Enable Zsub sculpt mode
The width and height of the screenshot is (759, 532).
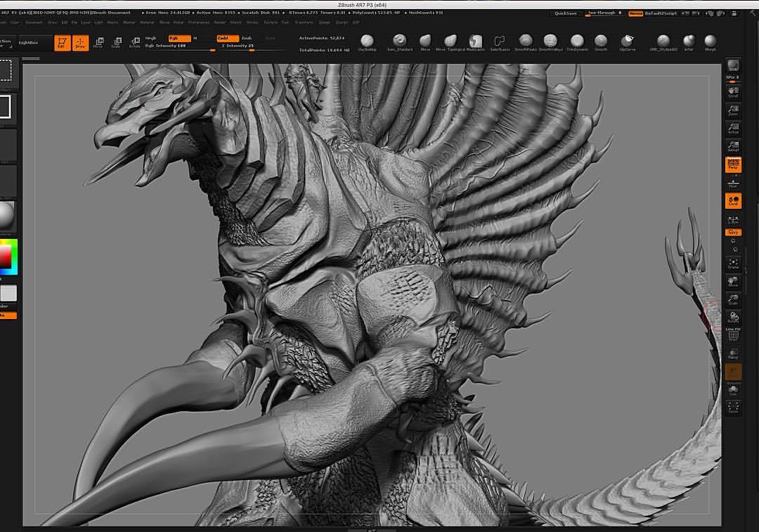point(247,38)
